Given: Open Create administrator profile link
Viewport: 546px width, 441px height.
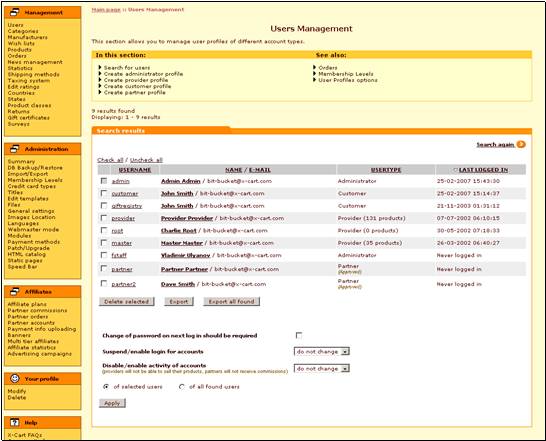Looking at the screenshot, I should (x=143, y=74).
